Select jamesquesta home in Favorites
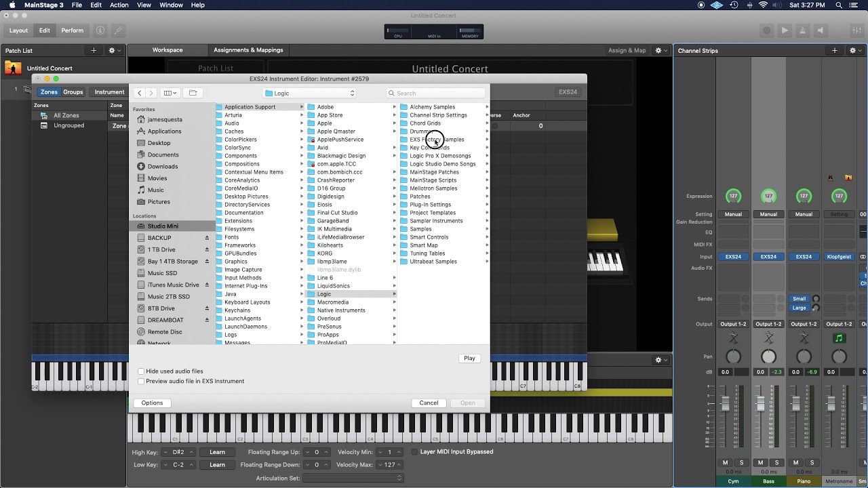 coord(165,119)
